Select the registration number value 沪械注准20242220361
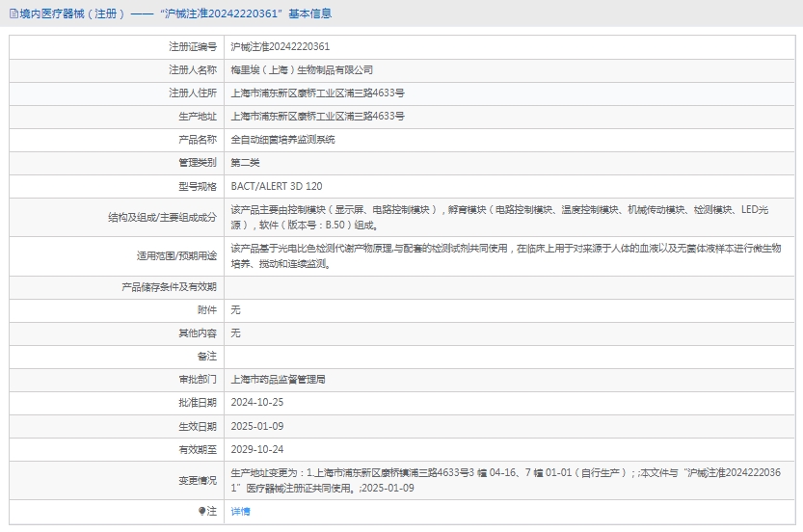Image resolution: width=803 pixels, height=532 pixels. [280, 46]
